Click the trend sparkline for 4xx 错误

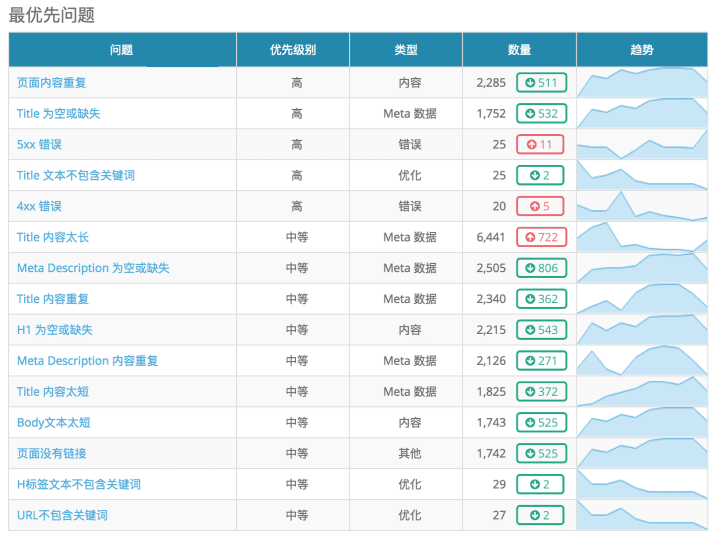click(x=641, y=206)
